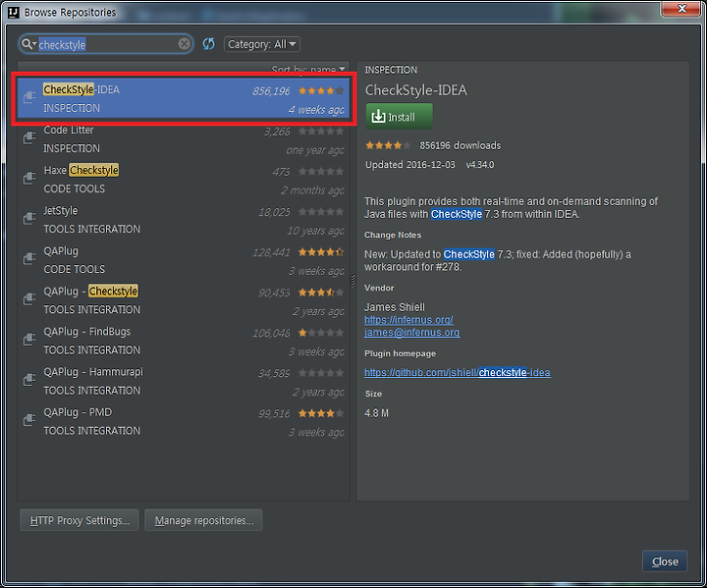707x588 pixels.
Task: Click the QAPlug - Hammurapi plugin icon
Action: 29,379
